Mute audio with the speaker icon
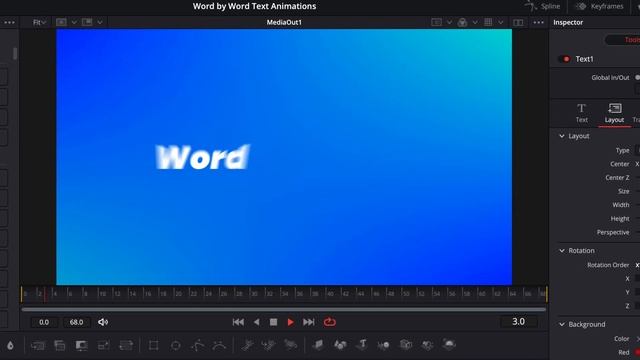The height and width of the screenshot is (360, 640). pyautogui.click(x=103, y=322)
